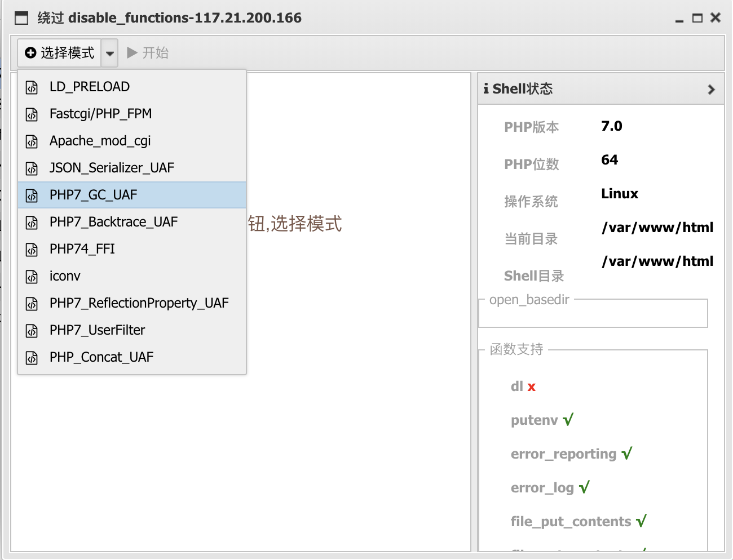Pick PHP7_ReflectionProperty_UAF from the list
Viewport: 733px width, 560px height.
coord(139,303)
